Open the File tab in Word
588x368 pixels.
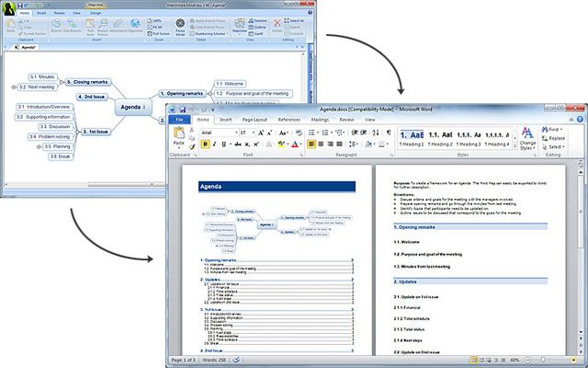pos(180,120)
